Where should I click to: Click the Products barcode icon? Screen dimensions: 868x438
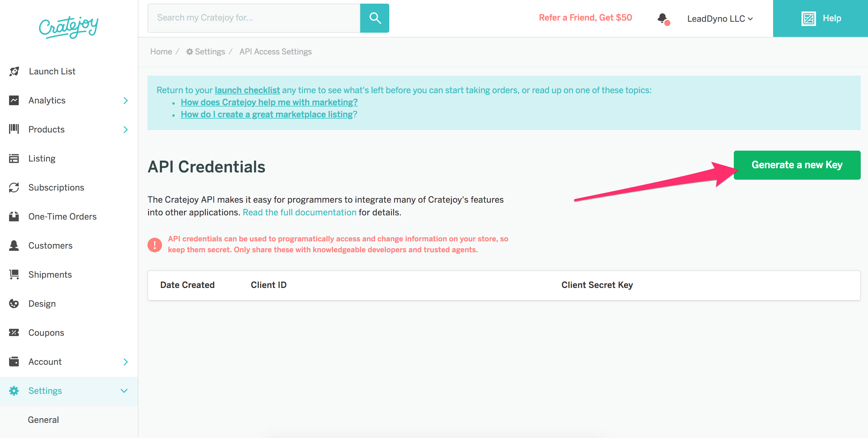(14, 129)
